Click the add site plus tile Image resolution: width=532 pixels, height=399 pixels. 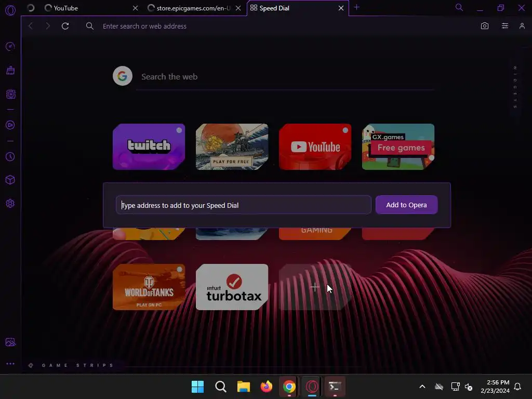click(315, 287)
